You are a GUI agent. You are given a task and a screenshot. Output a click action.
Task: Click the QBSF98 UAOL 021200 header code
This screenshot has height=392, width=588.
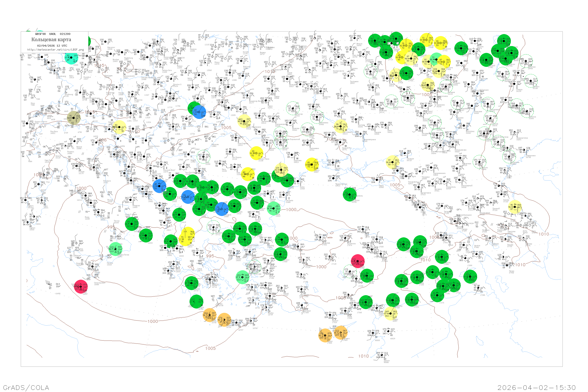(53, 34)
